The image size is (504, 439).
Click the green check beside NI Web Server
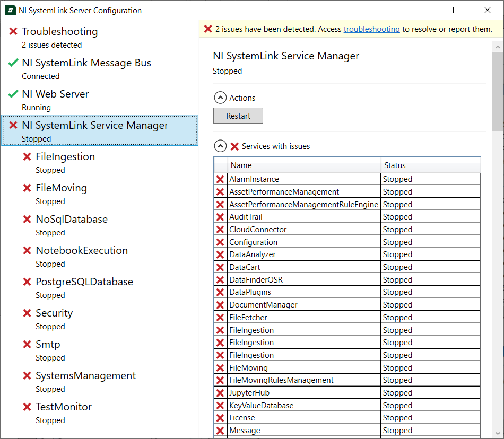pos(13,94)
